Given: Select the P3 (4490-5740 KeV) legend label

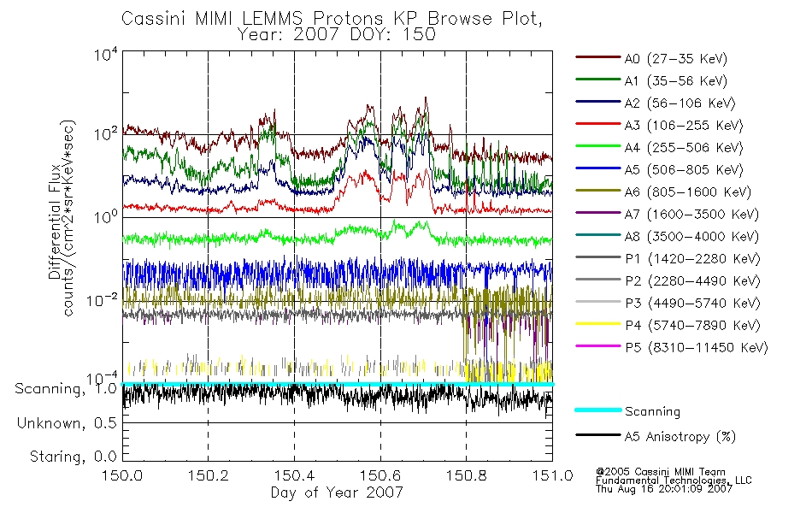Looking at the screenshot, I should [692, 304].
